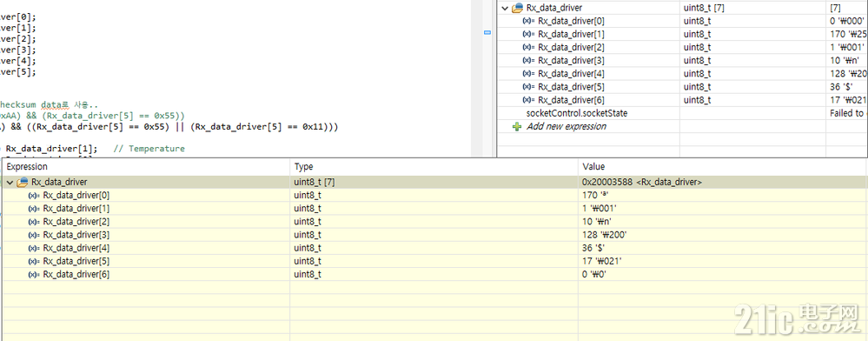This screenshot has height=341, width=868.
Task: Click variable icon of lower Rx_data_driver[3]
Action: click(x=34, y=235)
